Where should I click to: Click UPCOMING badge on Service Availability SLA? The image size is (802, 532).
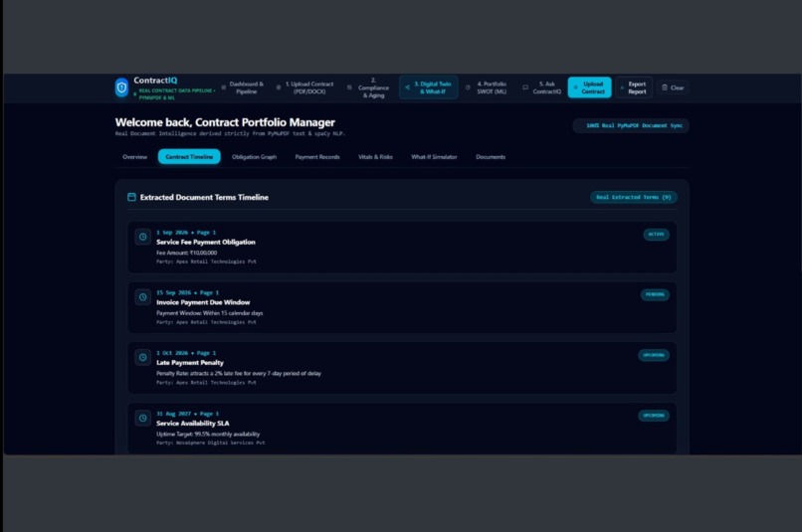point(654,416)
